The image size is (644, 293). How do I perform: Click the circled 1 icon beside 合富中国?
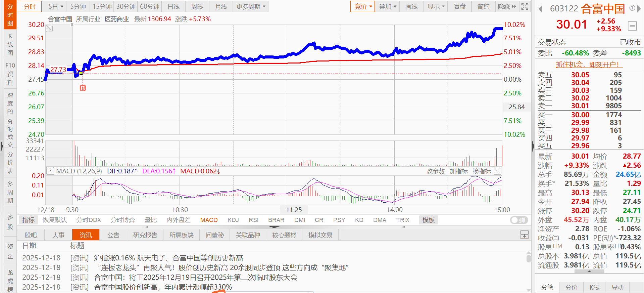coord(632,8)
